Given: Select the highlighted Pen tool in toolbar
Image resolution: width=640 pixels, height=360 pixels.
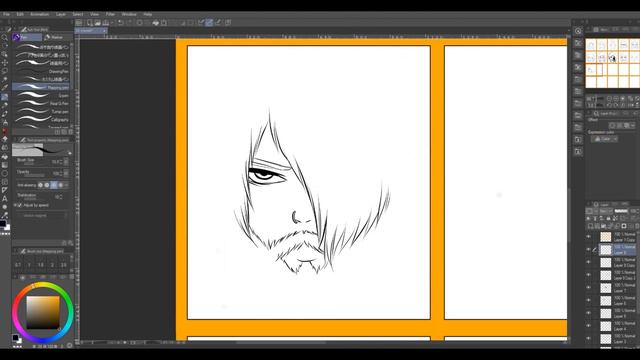Looking at the screenshot, I should tap(5, 97).
